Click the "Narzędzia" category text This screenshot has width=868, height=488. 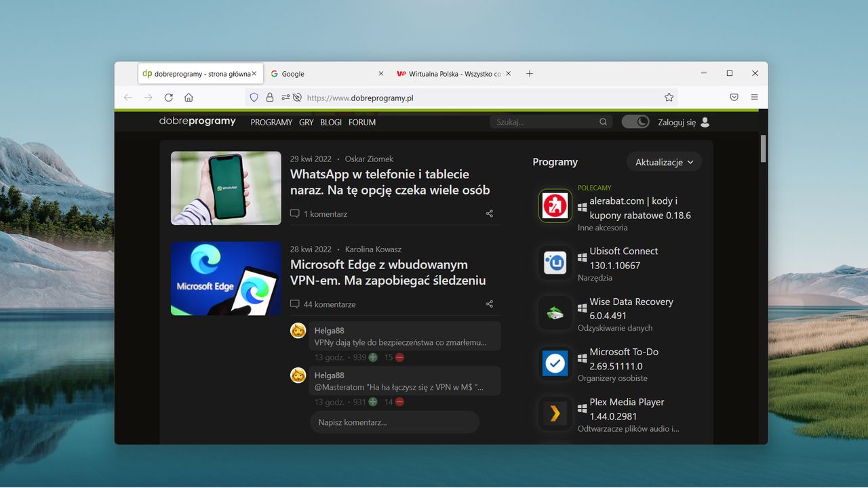(595, 278)
